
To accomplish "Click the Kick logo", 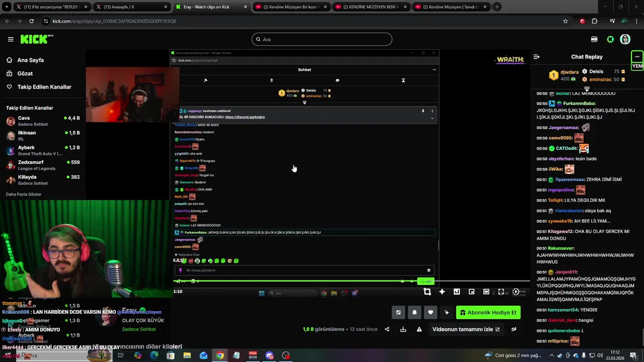I will [37, 39].
